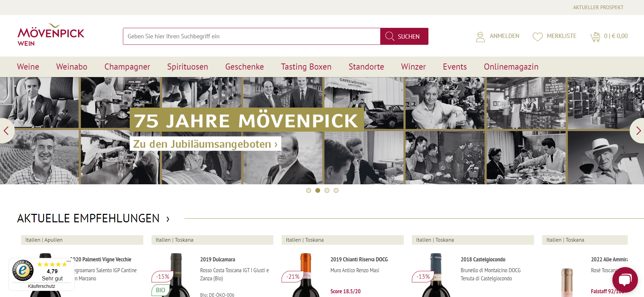Viewport: 644px width, 297px height.
Task: Open the shopping basket icon
Action: [x=595, y=37]
